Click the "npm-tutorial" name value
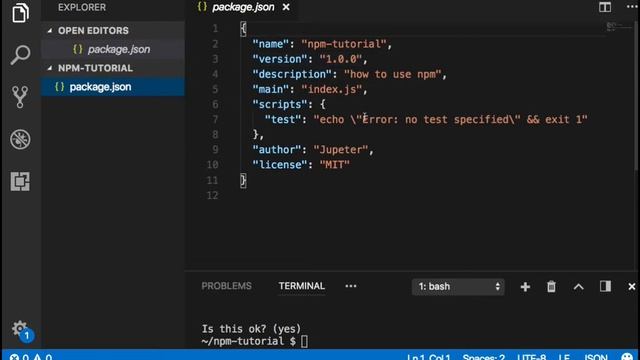Viewport: 640px width, 360px height. [344, 44]
